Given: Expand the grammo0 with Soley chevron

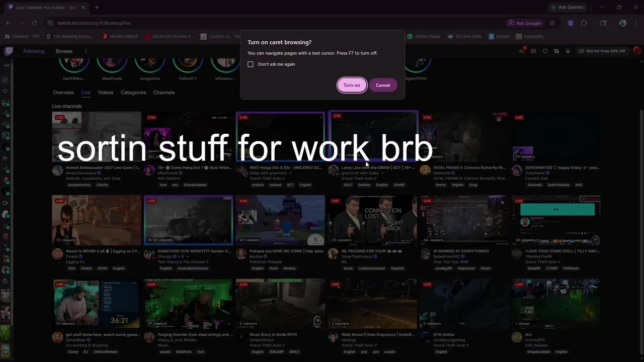Looking at the screenshot, I should coord(382,173).
